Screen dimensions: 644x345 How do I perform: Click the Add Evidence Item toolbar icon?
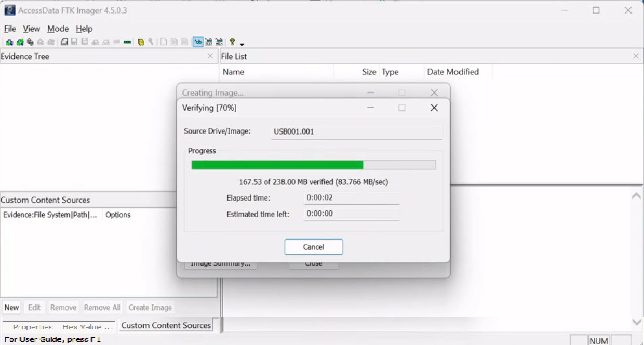click(9, 42)
